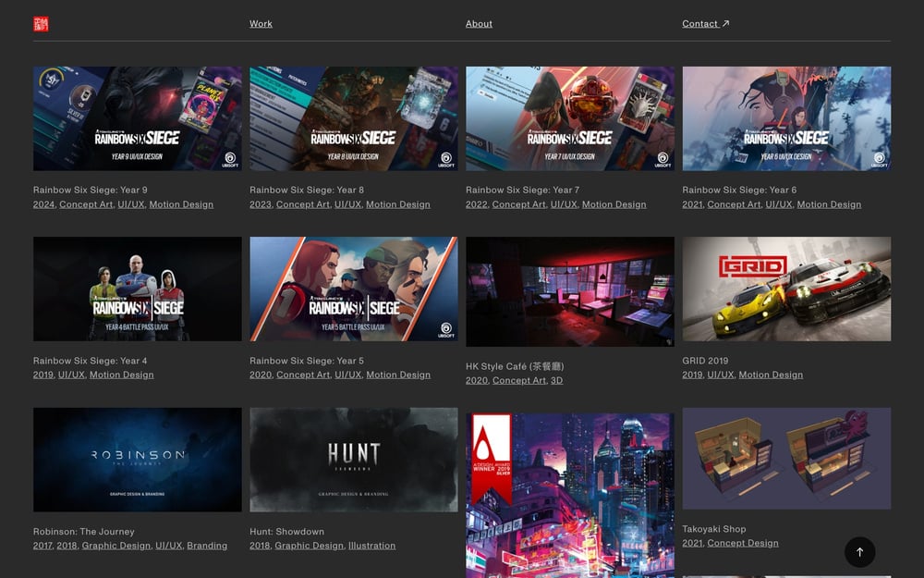Click Motion Design under Rainbow Six Siege Year 6

[829, 204]
